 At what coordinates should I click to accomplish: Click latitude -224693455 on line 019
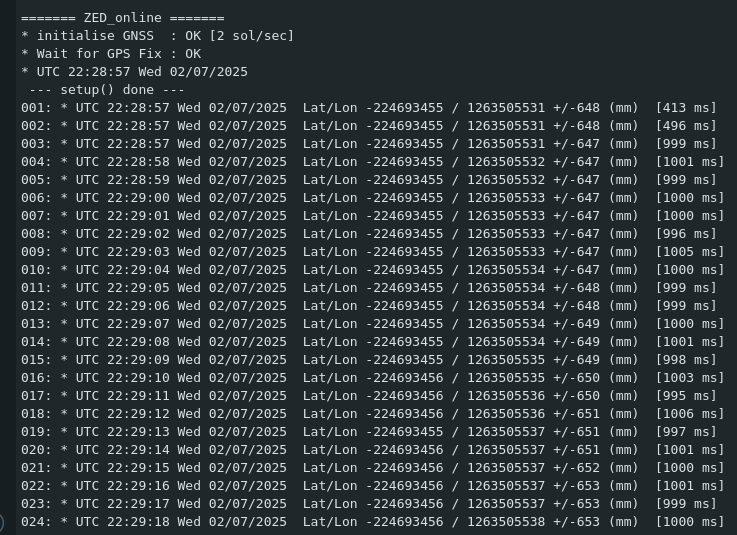(x=404, y=432)
